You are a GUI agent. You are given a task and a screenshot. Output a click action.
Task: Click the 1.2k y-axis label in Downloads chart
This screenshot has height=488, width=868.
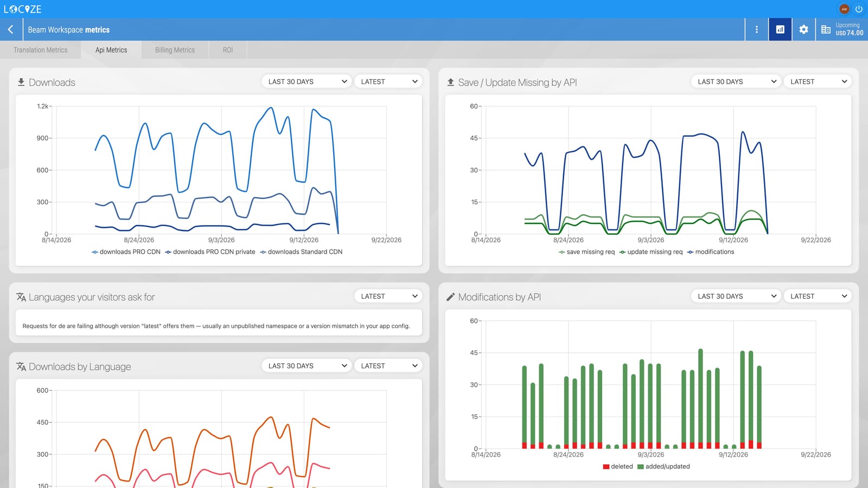point(42,106)
